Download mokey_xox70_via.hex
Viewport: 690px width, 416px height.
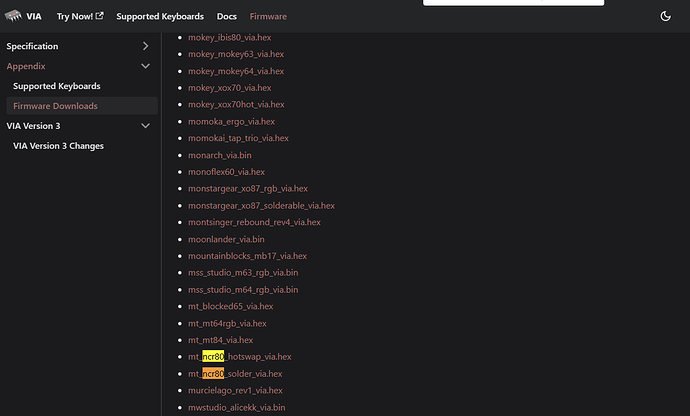click(230, 88)
